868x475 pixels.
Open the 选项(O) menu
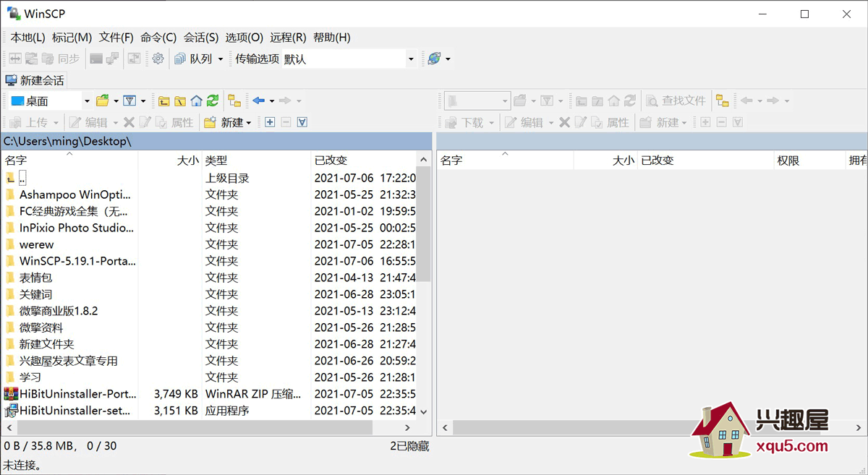coord(244,38)
